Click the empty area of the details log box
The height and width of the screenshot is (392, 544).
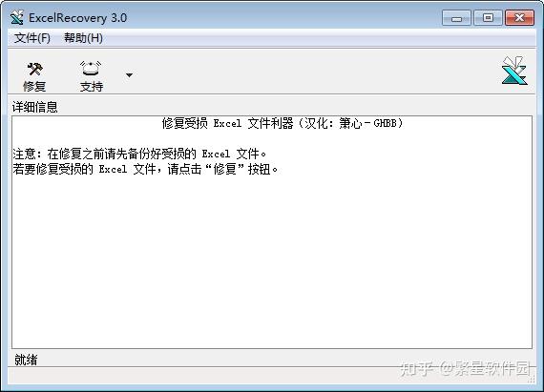[272, 260]
